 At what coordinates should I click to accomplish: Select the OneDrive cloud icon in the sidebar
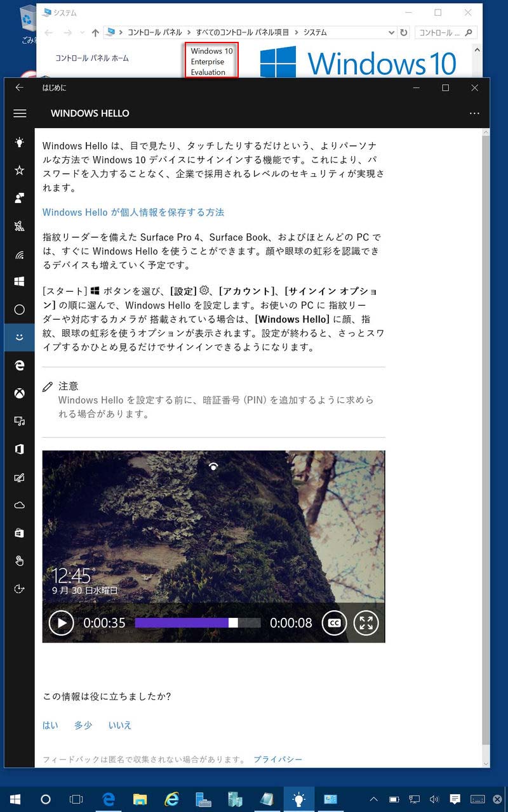coord(20,505)
